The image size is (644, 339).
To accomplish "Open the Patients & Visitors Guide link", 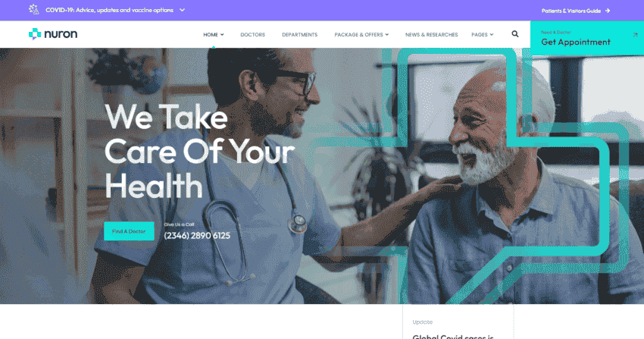I will 571,11.
